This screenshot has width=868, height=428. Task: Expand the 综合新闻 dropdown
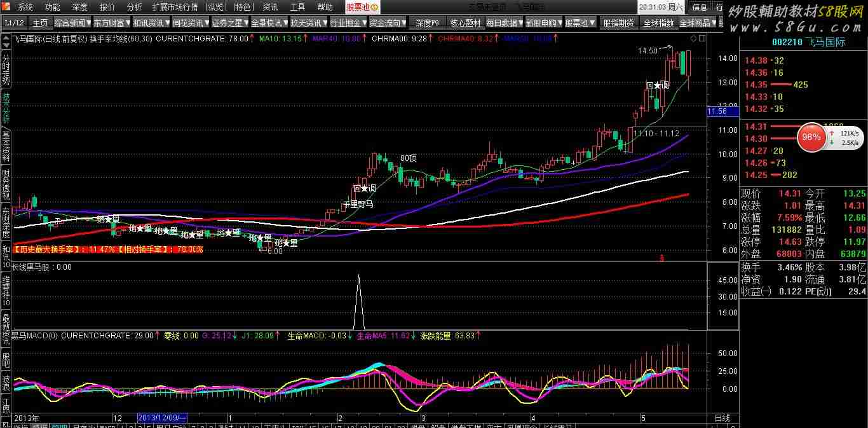73,22
